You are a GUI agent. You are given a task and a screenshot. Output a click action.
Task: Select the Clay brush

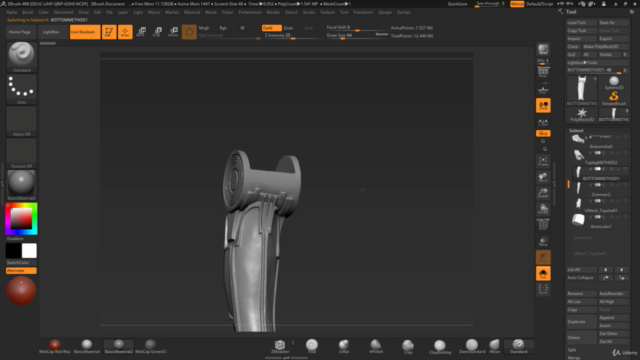click(408, 346)
